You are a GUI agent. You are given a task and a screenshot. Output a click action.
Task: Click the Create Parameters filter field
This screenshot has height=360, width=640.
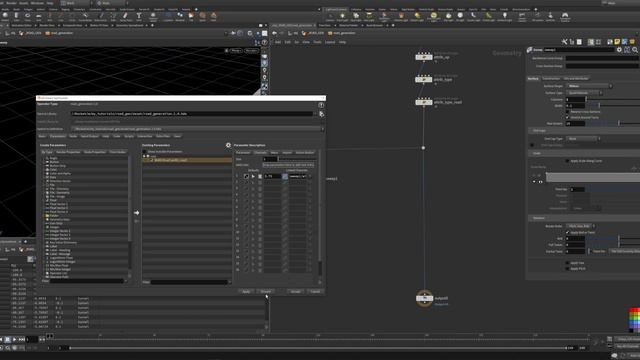[87, 281]
